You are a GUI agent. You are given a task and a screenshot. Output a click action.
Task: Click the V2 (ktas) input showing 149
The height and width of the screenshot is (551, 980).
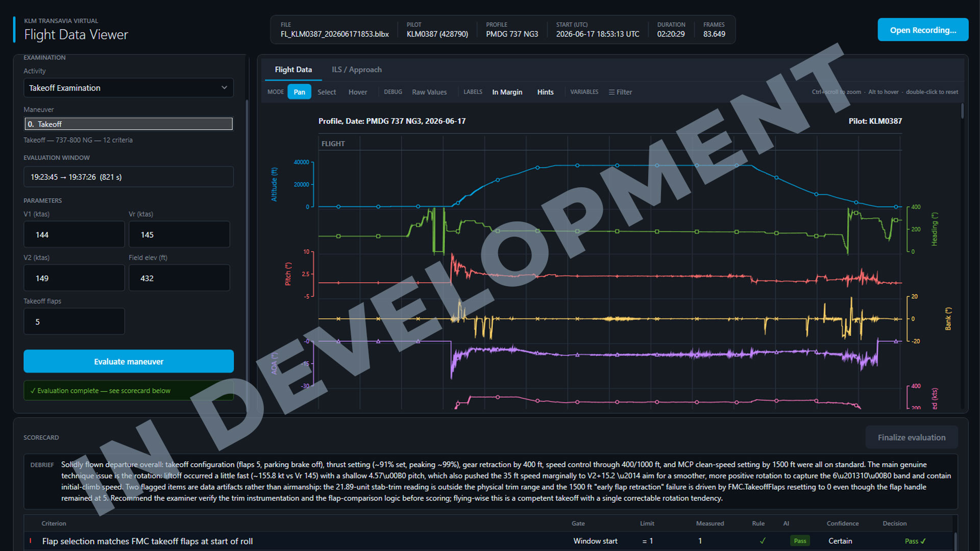[74, 278]
